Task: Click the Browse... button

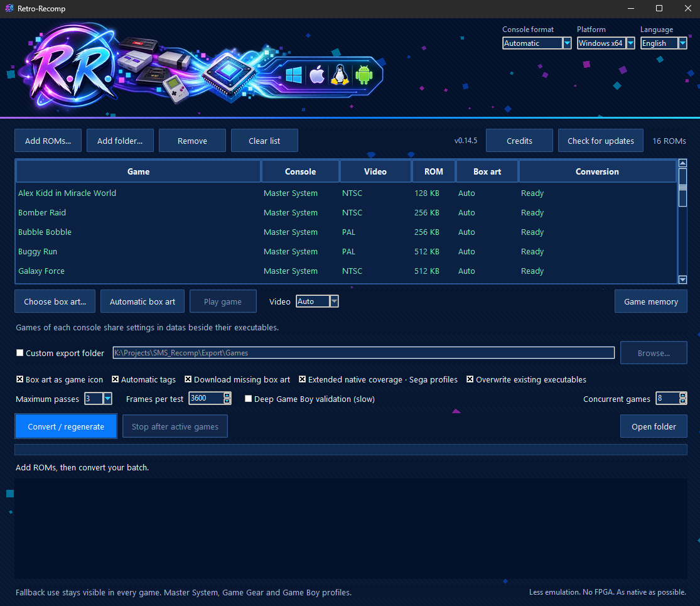Action: [654, 353]
